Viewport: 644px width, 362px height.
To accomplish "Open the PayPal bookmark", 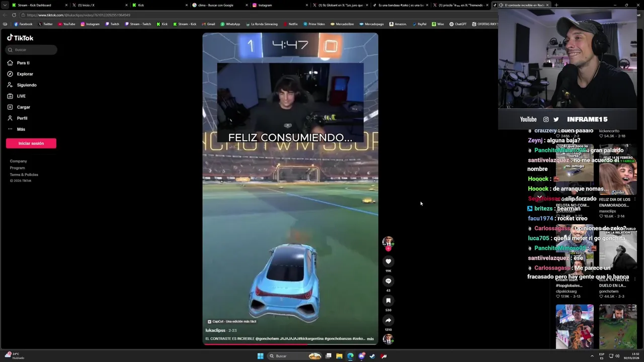I will point(419,24).
